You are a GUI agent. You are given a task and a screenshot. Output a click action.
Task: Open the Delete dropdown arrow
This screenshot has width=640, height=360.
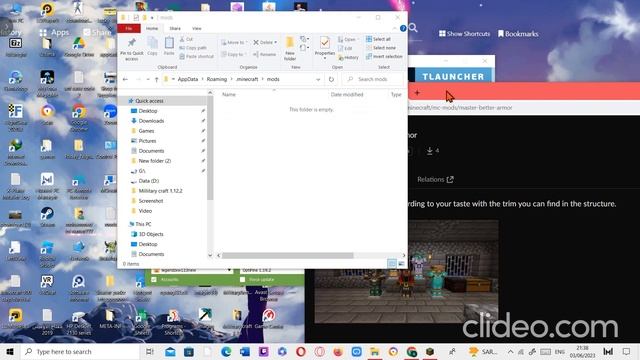coord(276,42)
